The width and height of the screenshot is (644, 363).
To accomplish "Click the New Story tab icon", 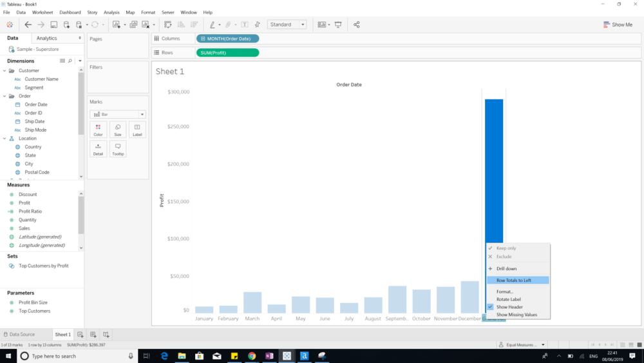I will click(x=106, y=335).
